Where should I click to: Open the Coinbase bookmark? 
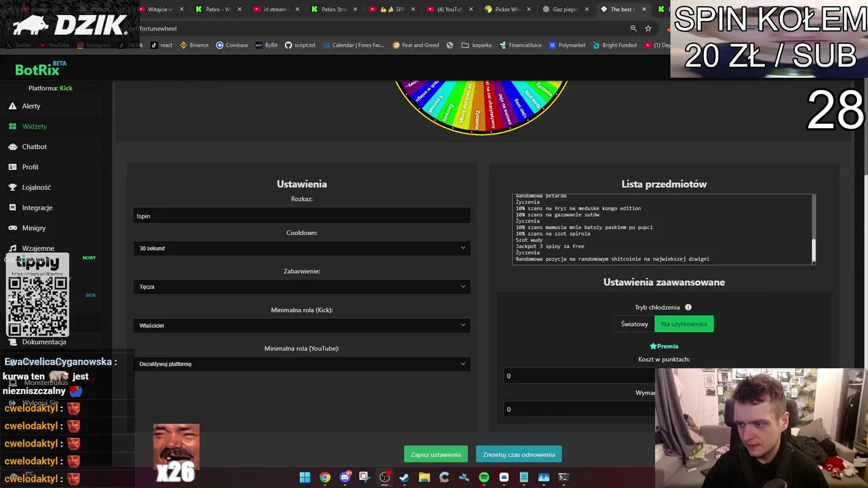(x=232, y=45)
